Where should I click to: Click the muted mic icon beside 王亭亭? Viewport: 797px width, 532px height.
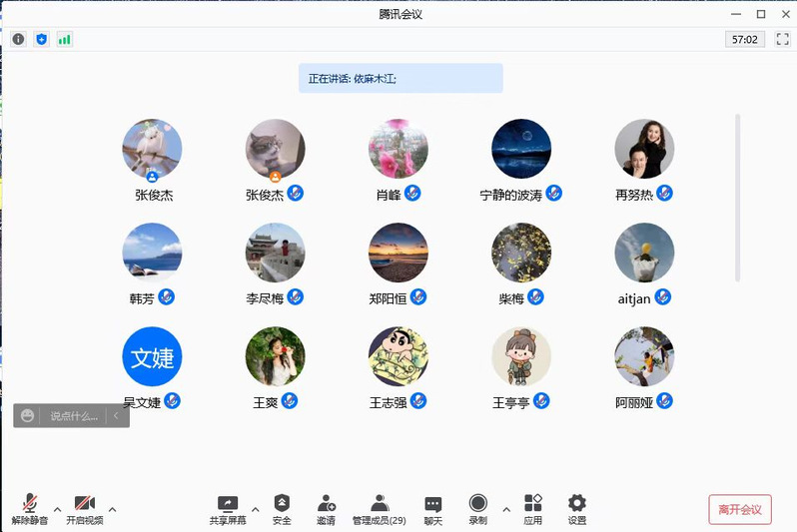click(541, 401)
